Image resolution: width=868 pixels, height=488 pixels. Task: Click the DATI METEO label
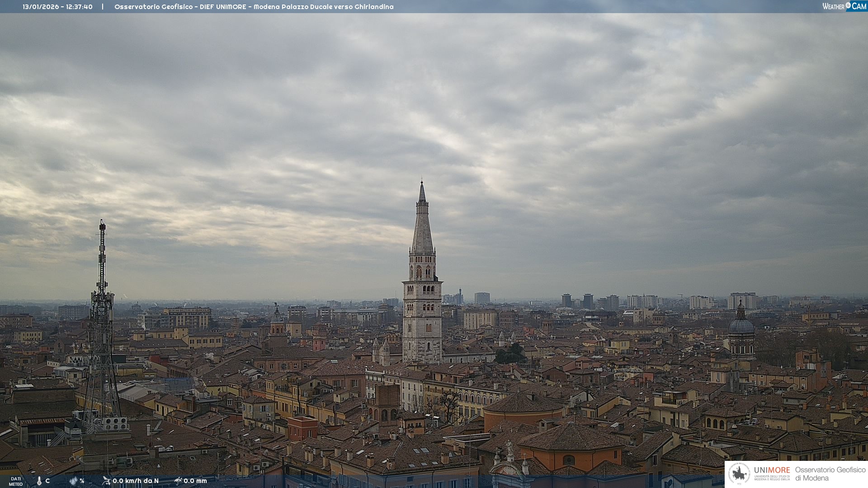16,481
